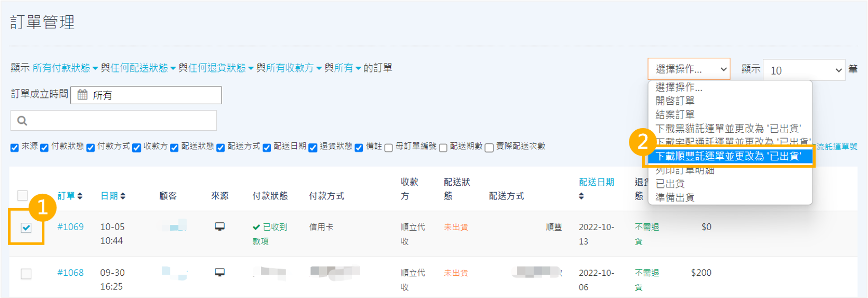Select 結案訂單 from the operations list
The image size is (868, 298).
click(675, 114)
